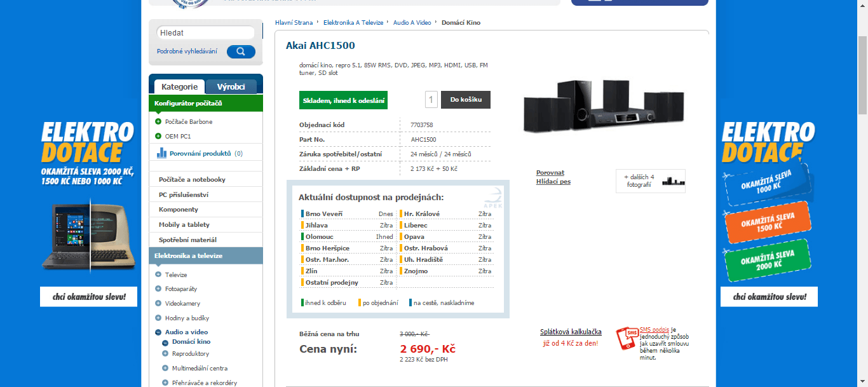Open OEM PC1 link

(x=178, y=136)
